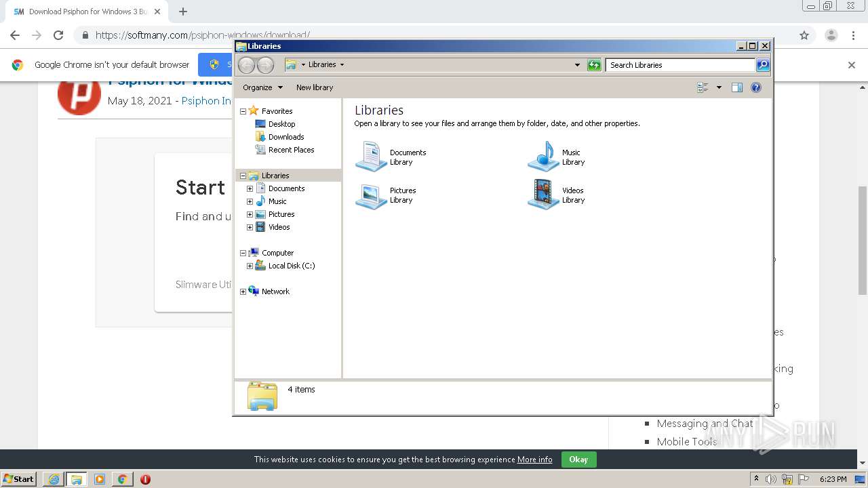The height and width of the screenshot is (488, 868).
Task: Open Chrome's three-dot menu
Action: click(853, 35)
